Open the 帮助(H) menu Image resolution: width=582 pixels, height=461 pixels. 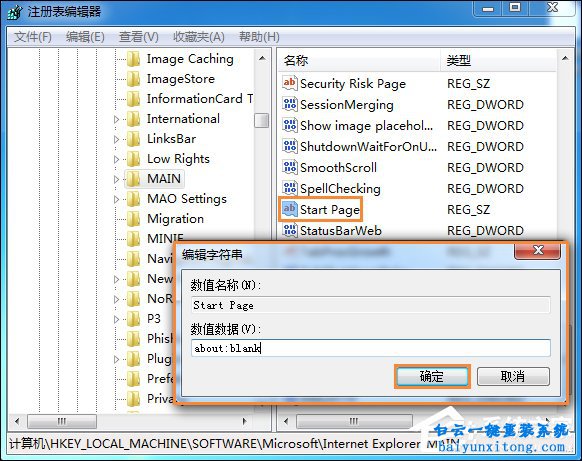(x=259, y=37)
